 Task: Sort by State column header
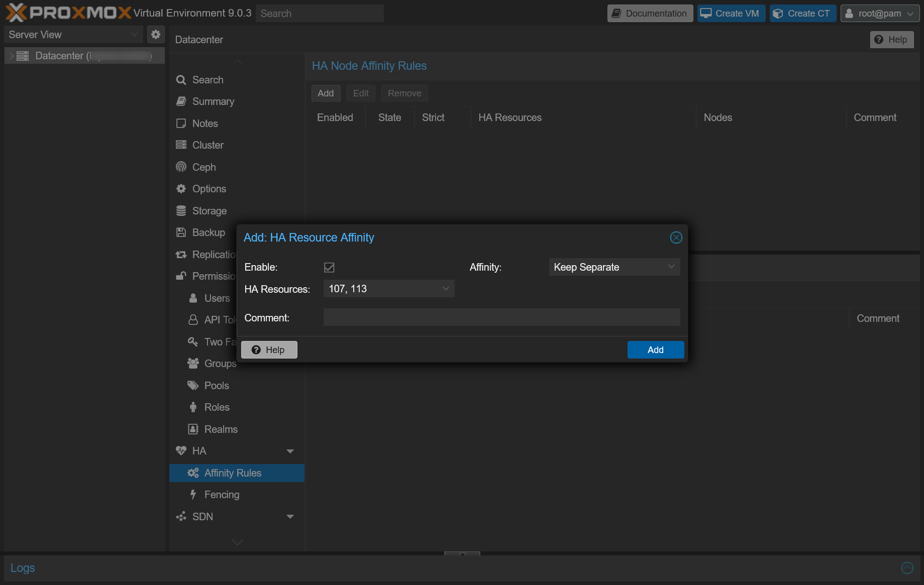coord(390,118)
